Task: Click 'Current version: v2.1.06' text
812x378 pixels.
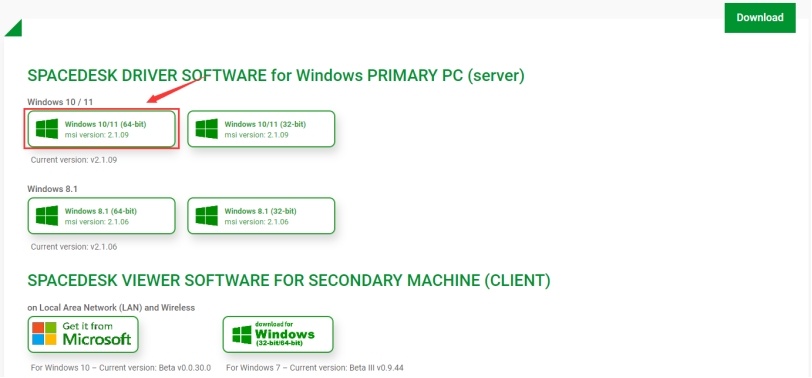Action: tap(74, 247)
